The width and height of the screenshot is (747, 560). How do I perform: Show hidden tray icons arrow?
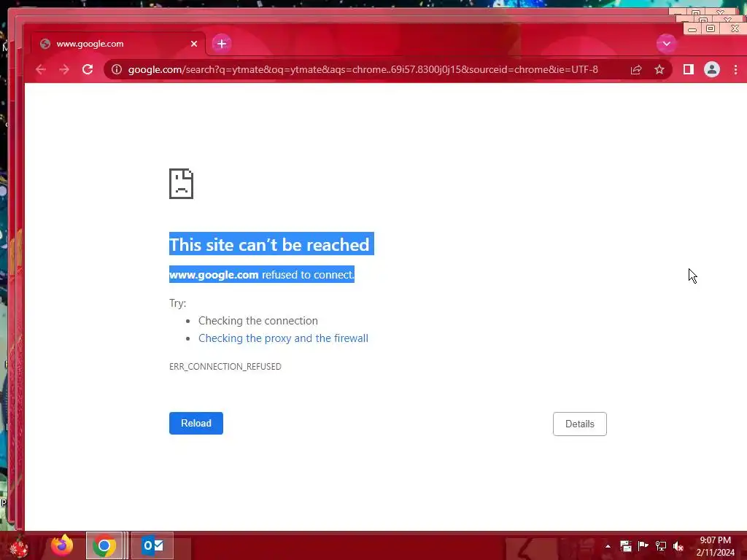click(x=608, y=546)
